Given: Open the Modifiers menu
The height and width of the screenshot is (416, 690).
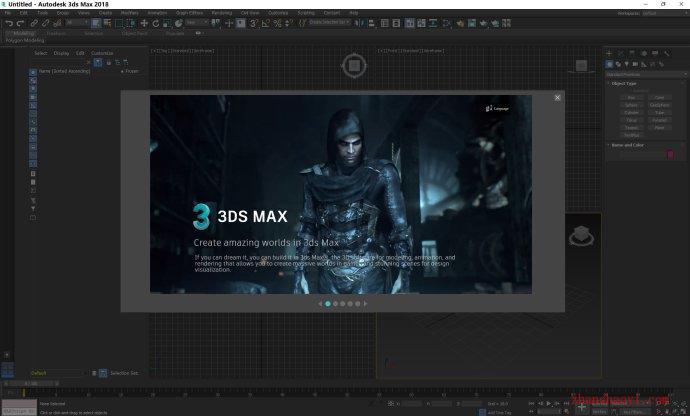Looking at the screenshot, I should pyautogui.click(x=130, y=13).
